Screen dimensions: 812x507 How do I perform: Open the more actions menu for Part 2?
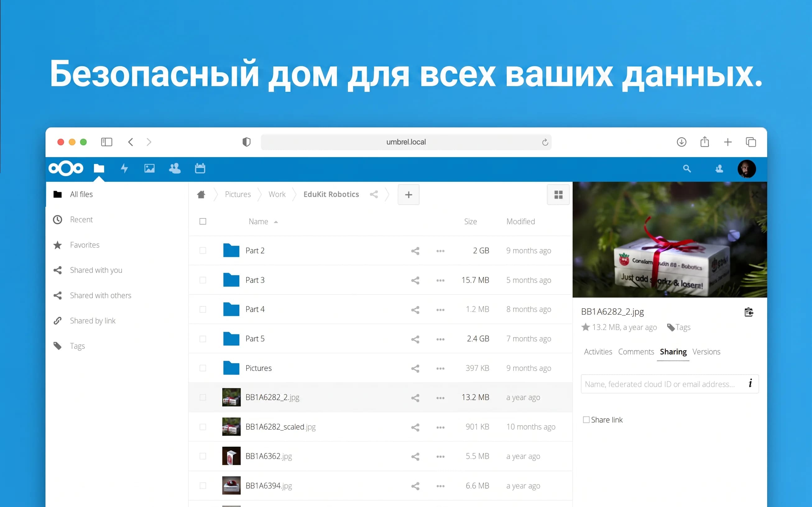tap(441, 251)
